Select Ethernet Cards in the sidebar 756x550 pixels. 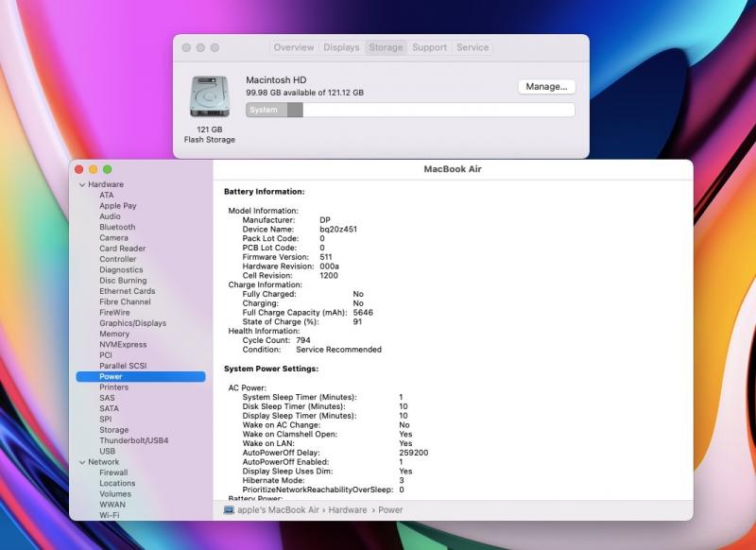128,291
